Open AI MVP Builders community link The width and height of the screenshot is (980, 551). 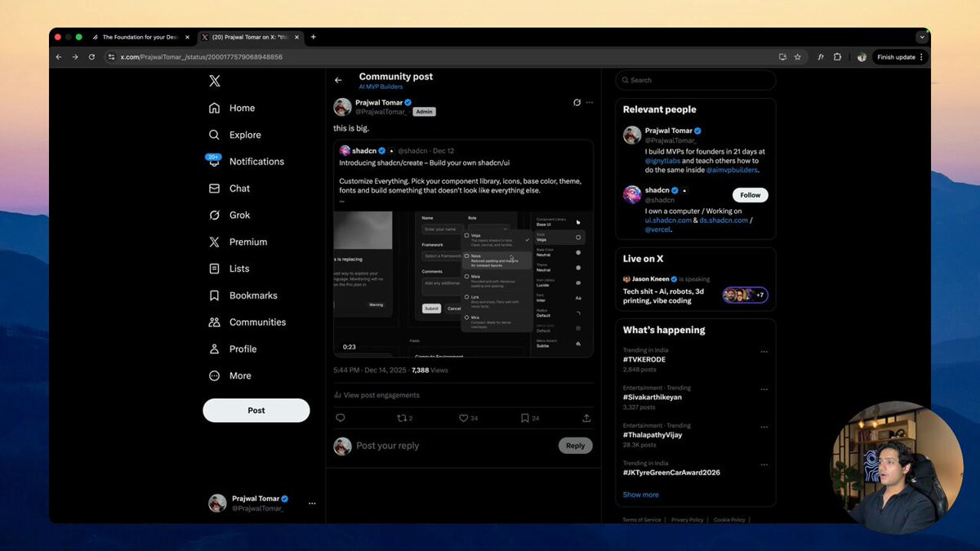[381, 87]
